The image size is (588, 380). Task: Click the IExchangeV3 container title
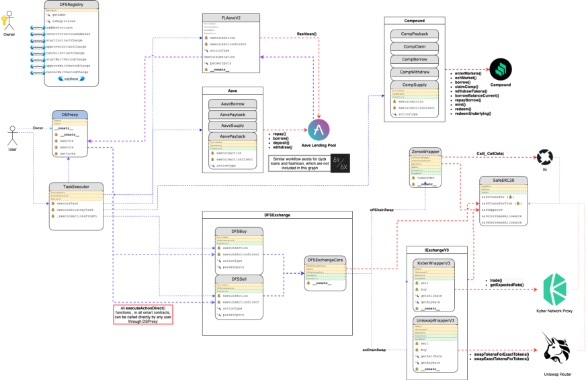tap(437, 250)
